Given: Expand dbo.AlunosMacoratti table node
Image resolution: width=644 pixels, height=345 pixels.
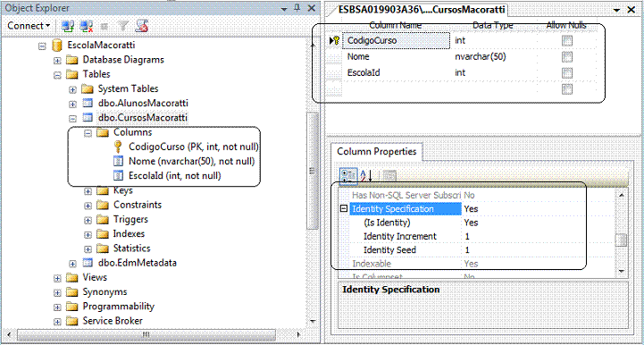Looking at the screenshot, I should (x=72, y=104).
